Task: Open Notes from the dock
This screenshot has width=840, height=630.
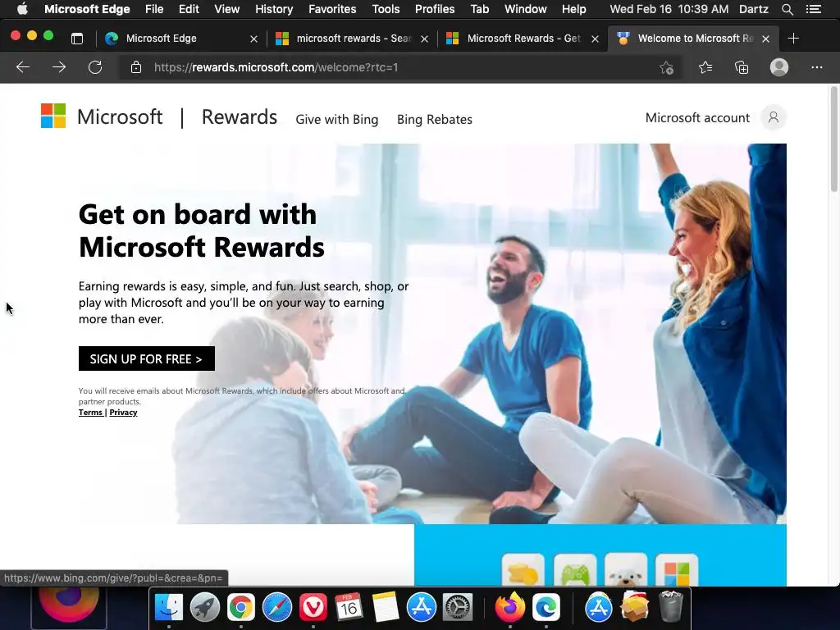Action: pyautogui.click(x=386, y=607)
